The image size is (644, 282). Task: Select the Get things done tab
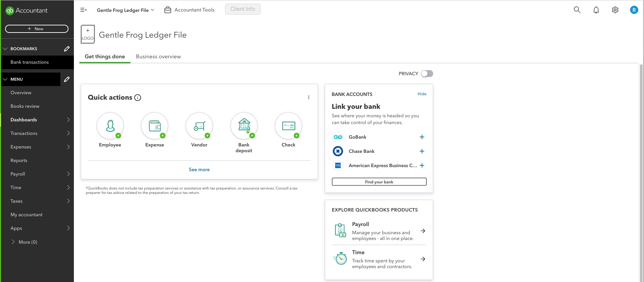[x=105, y=57]
